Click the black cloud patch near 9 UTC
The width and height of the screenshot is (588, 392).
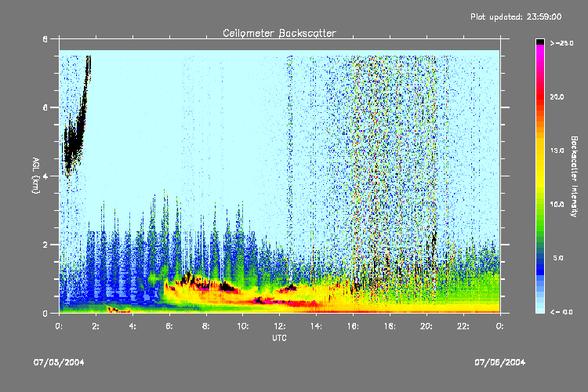pos(227,287)
